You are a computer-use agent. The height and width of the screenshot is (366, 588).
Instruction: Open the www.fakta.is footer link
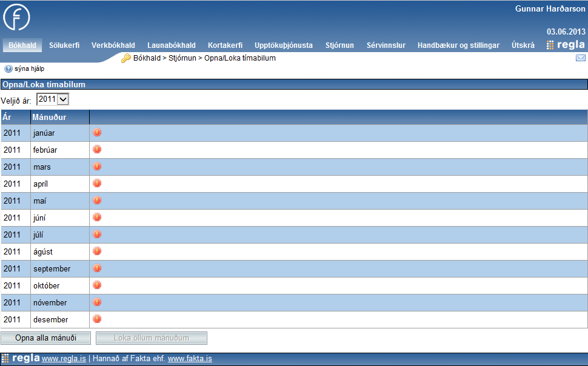(x=190, y=359)
